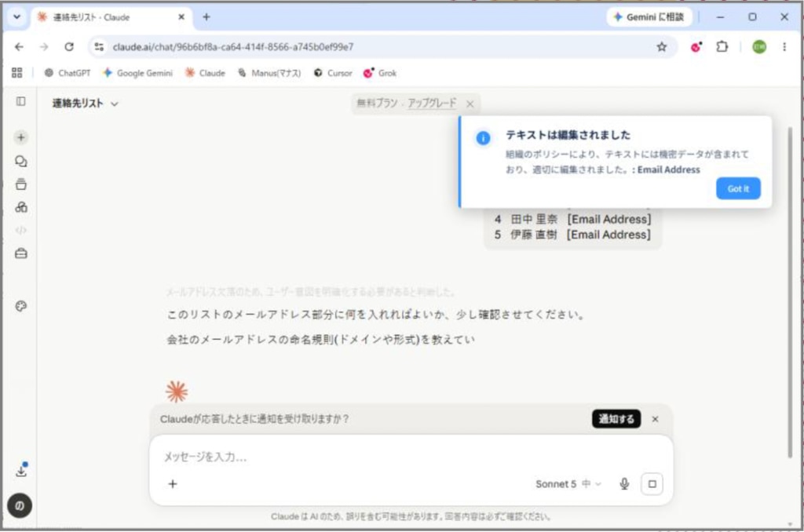
Task: Open the projects icon in sidebar
Action: tap(21, 184)
